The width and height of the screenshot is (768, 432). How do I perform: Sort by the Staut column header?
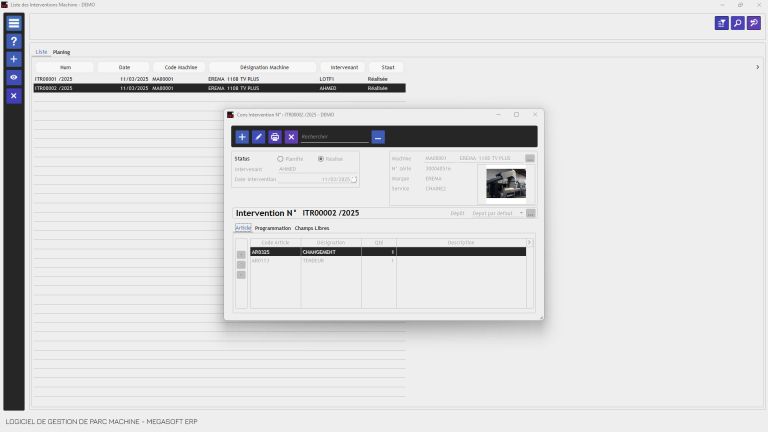point(387,67)
